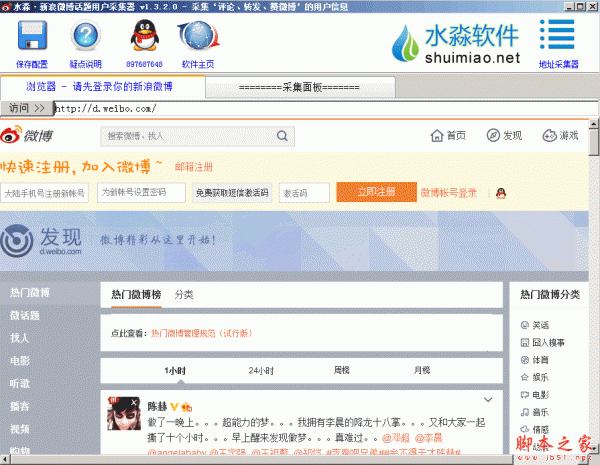Open 陈赫's avatar thumbnail
The image size is (600, 465).
click(x=124, y=414)
